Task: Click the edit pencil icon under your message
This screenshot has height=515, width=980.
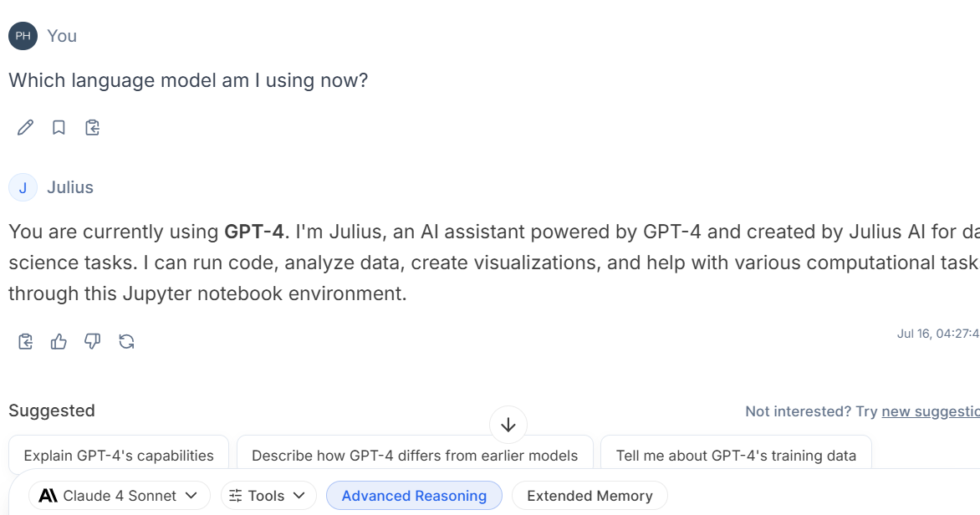Action: click(x=25, y=128)
